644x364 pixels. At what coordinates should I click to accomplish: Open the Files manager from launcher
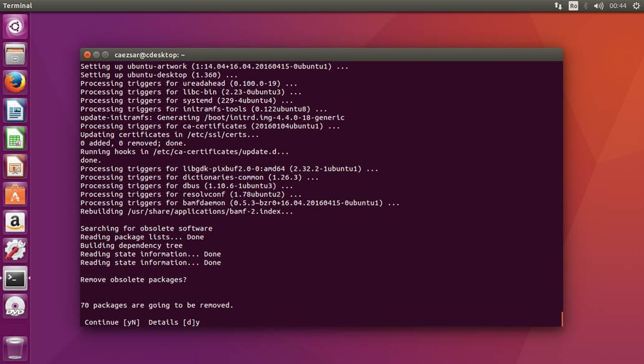tap(15, 54)
